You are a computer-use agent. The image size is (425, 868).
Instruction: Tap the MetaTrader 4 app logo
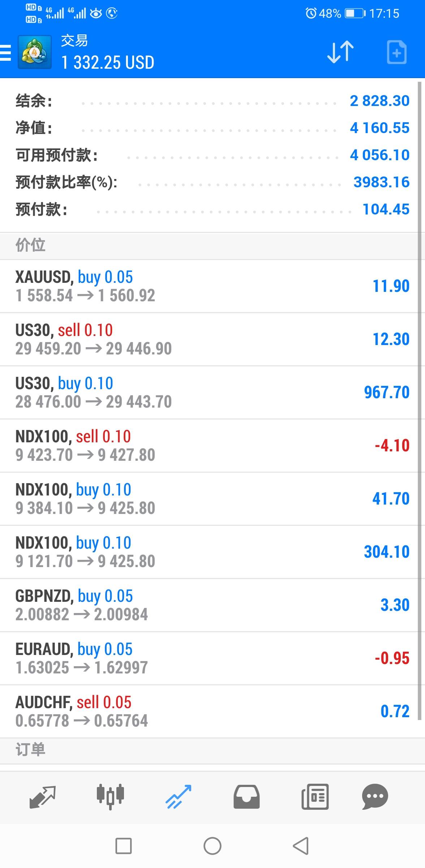click(34, 52)
